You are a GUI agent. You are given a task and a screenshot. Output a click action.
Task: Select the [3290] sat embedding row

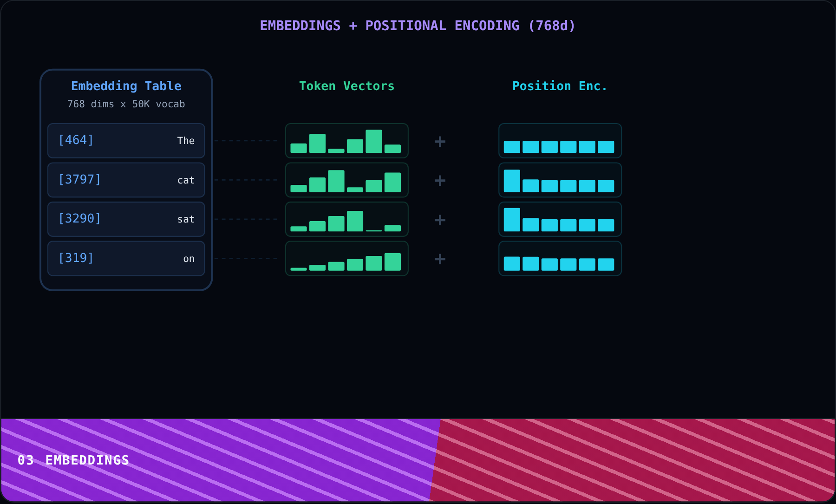(126, 219)
